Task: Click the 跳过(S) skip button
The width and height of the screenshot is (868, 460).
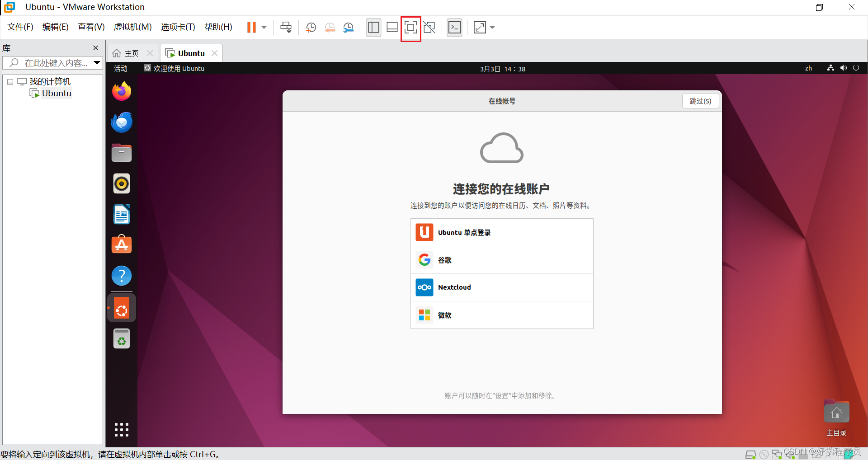Action: 700,101
